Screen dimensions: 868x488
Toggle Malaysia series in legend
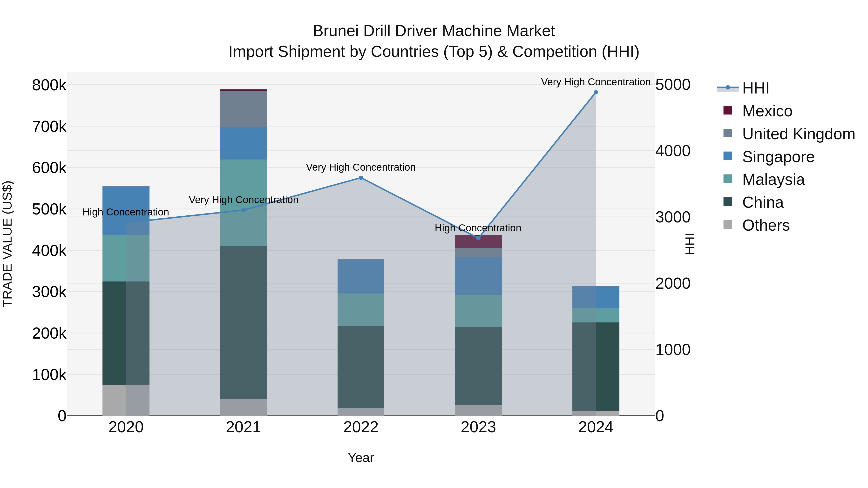[x=764, y=180]
